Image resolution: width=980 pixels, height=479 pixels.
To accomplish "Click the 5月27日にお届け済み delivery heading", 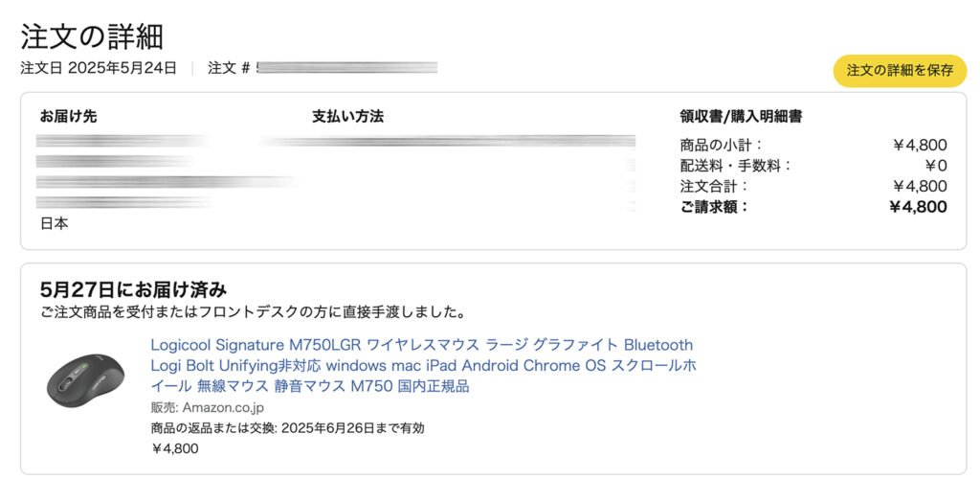I will 133,289.
